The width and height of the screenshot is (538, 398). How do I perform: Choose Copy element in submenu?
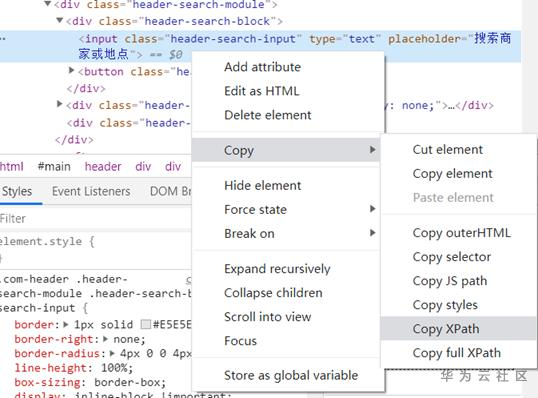(x=453, y=174)
